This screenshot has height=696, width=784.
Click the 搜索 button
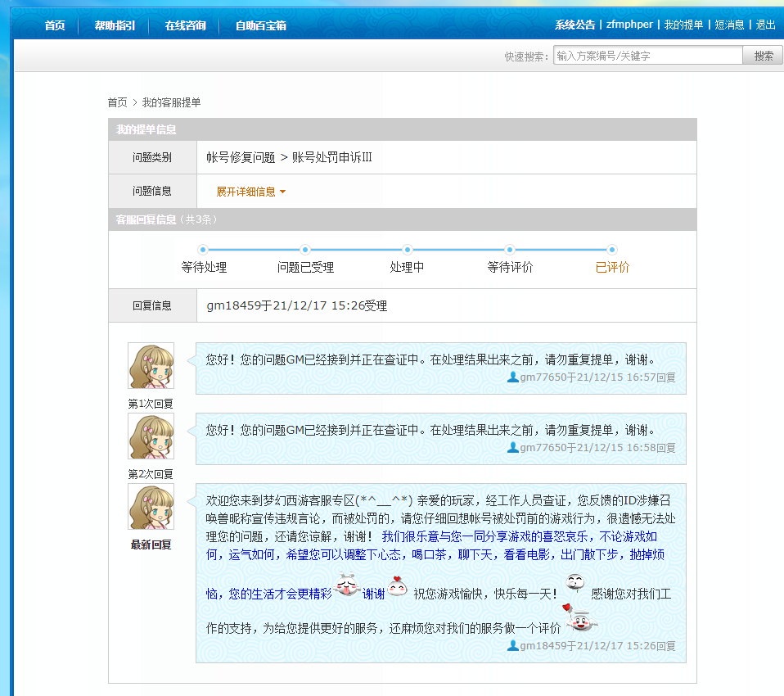pos(763,56)
